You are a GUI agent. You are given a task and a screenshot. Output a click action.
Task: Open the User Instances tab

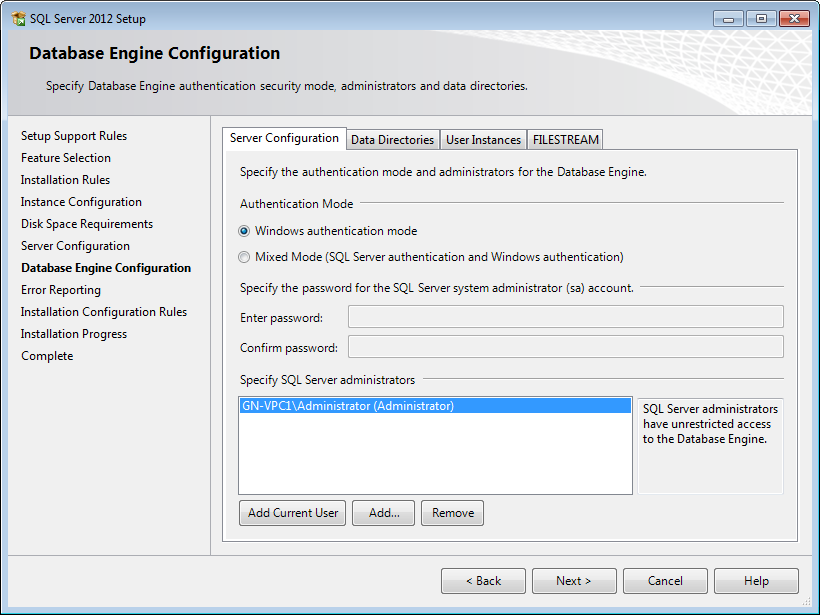(x=483, y=140)
